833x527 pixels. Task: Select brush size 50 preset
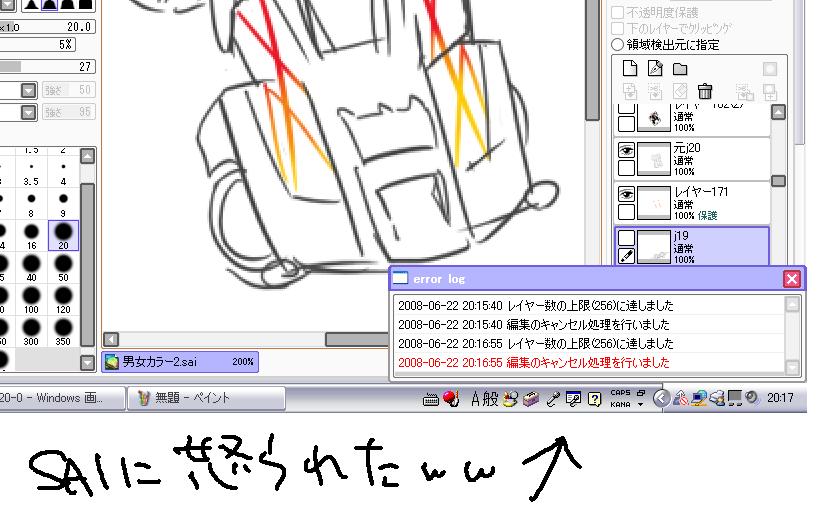[63, 268]
